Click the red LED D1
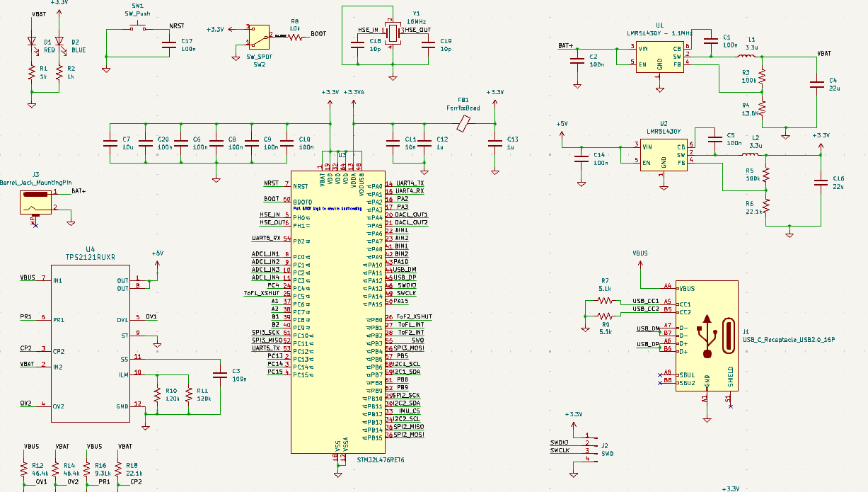The width and height of the screenshot is (868, 492). [31, 42]
